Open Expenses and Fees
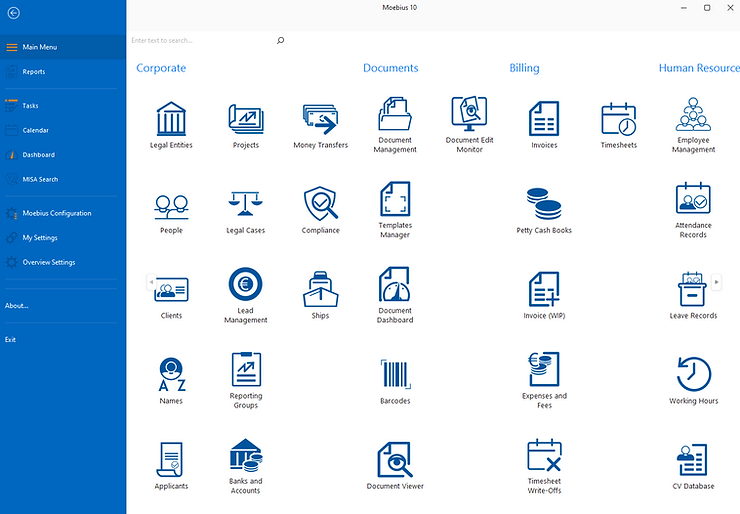740x514 pixels. point(544,381)
